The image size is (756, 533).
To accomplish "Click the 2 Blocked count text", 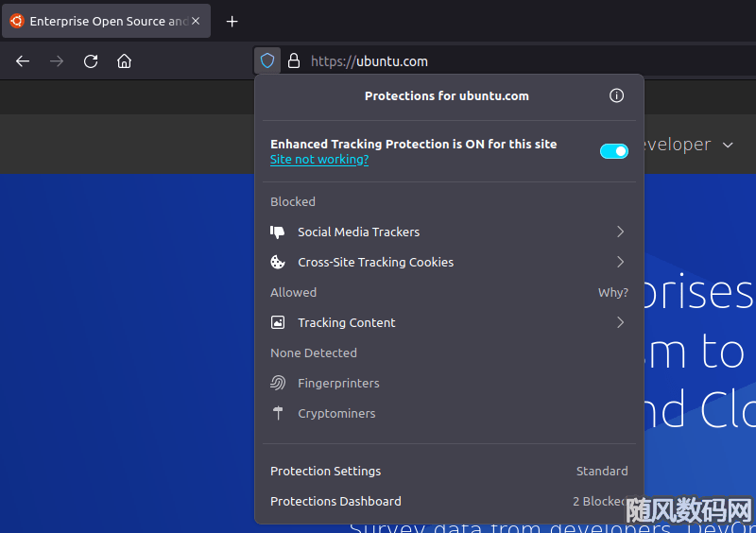I will pyautogui.click(x=600, y=501).
